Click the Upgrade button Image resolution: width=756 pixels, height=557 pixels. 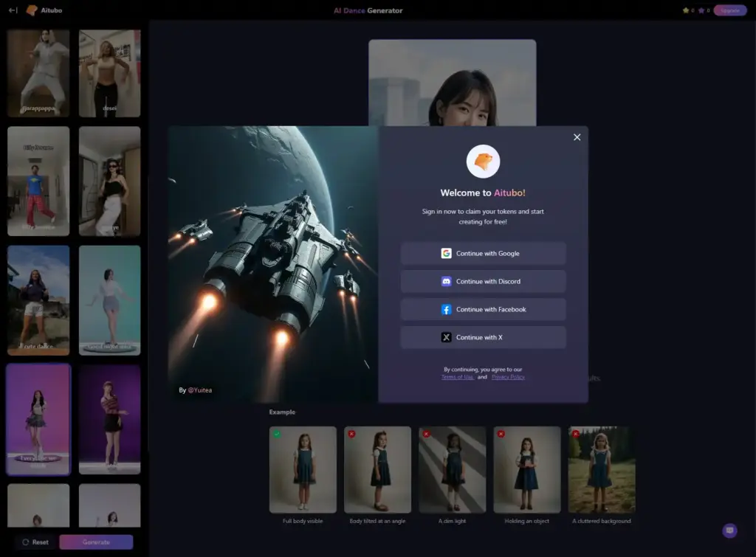[730, 10]
